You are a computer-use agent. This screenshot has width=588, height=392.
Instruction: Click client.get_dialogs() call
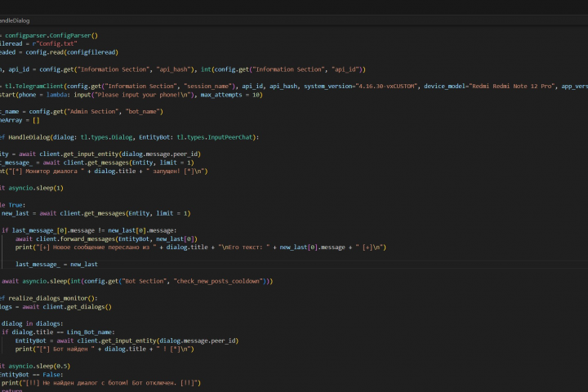[78, 307]
